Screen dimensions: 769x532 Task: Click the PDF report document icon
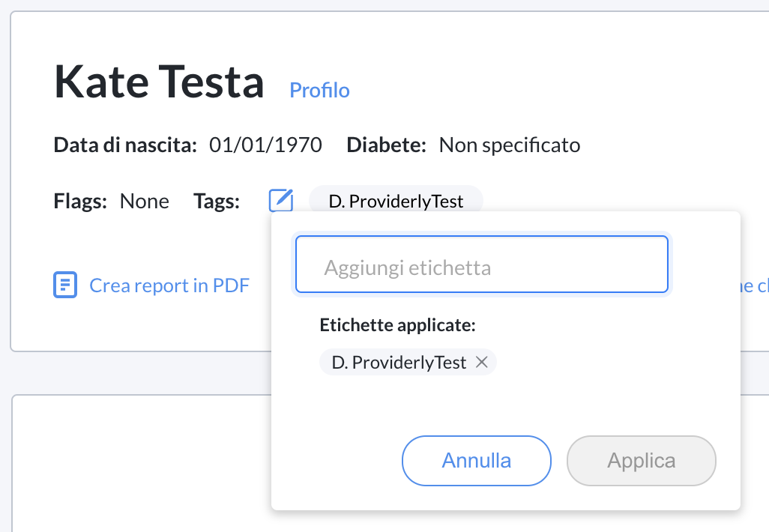pos(65,285)
